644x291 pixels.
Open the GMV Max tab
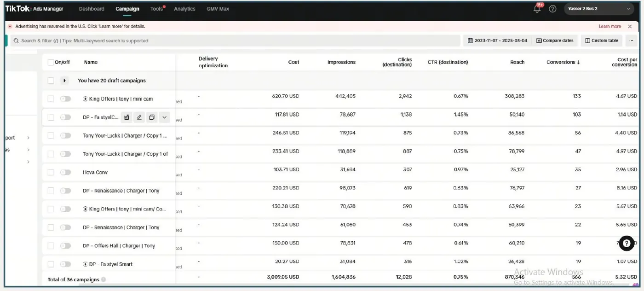point(218,9)
